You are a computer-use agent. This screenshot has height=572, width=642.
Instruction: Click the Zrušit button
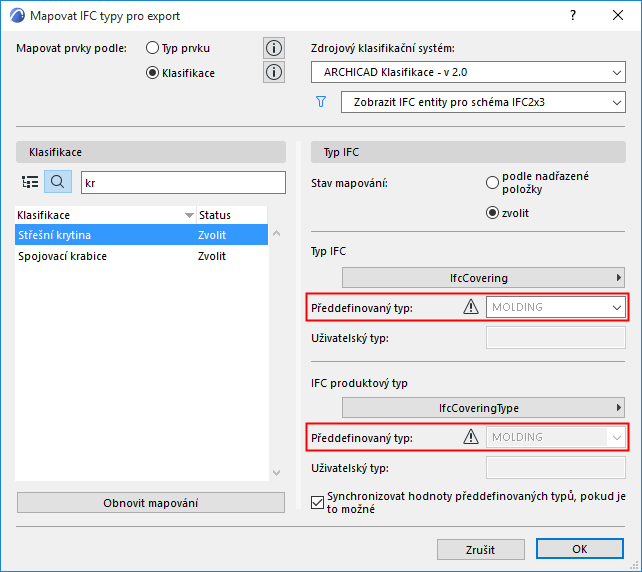(x=480, y=549)
